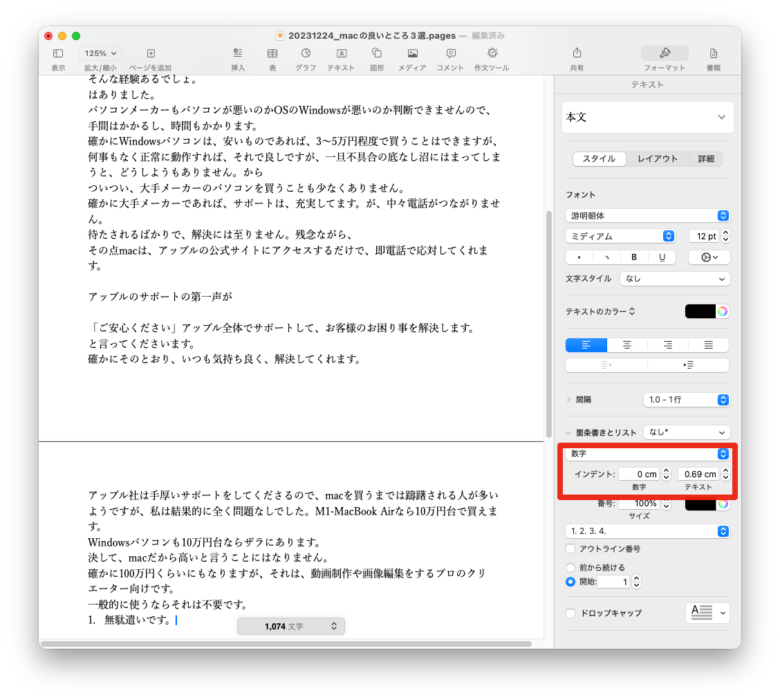This screenshot has width=780, height=700.
Task: Open the line spacing dropdown 1.0 - 1行
Action: pos(686,400)
